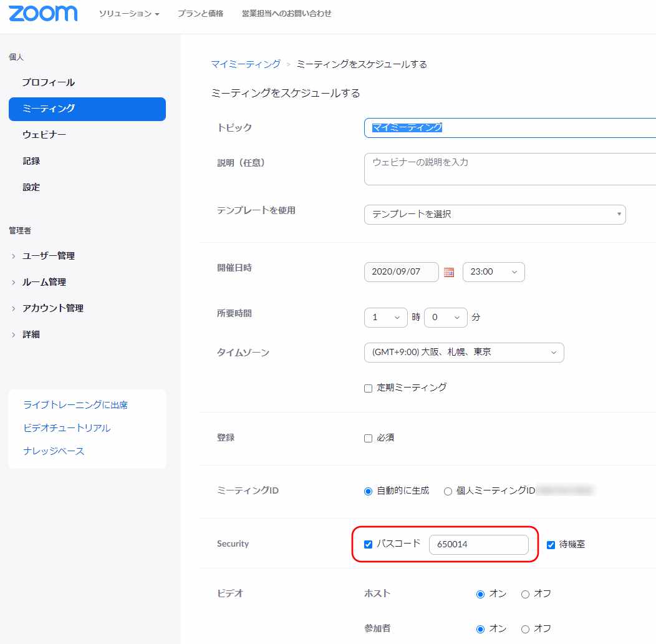Open ウェビナー in sidebar
This screenshot has width=656, height=644.
point(44,135)
